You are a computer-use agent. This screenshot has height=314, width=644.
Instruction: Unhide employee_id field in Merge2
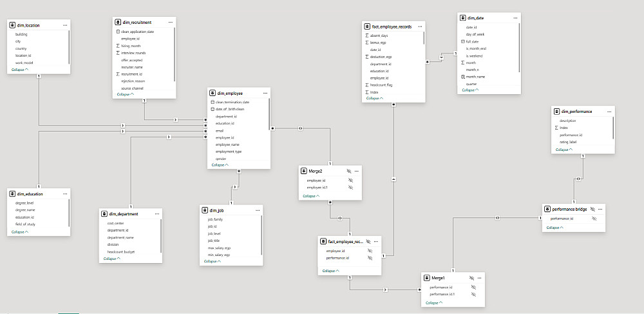[x=350, y=181]
